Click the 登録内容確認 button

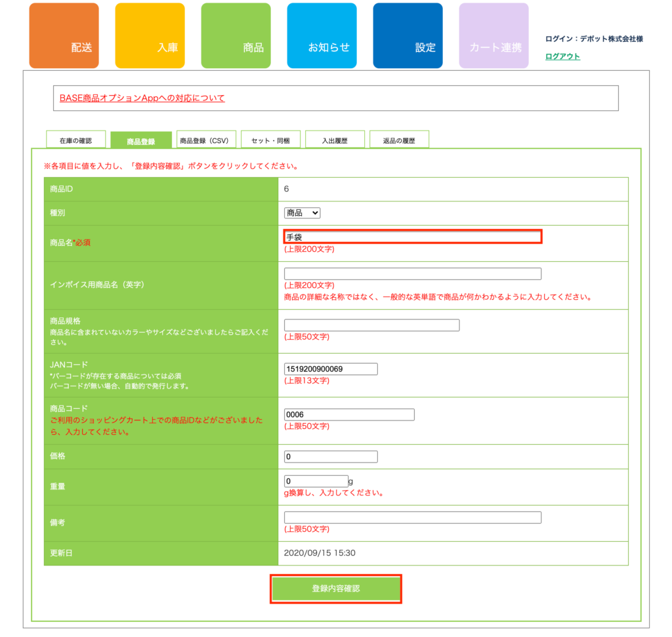[335, 589]
